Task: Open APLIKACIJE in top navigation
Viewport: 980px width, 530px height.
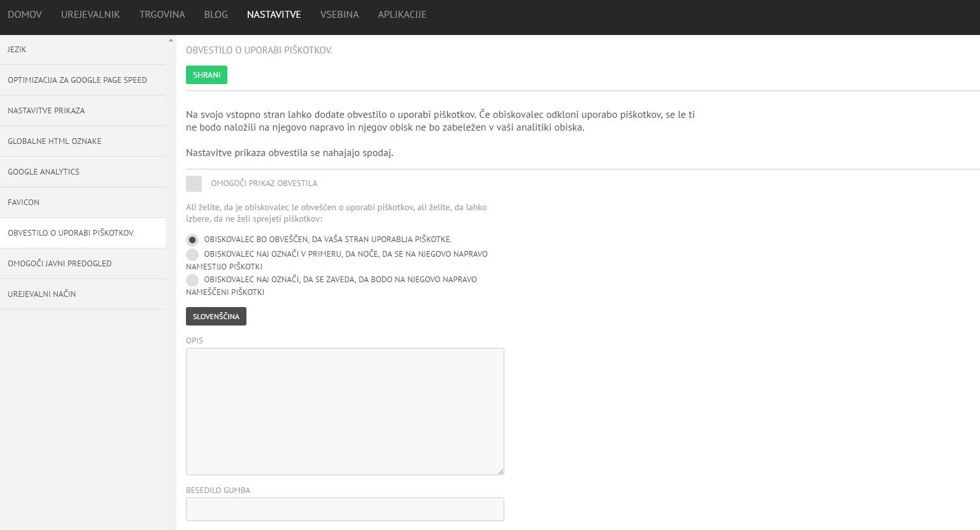Action: click(402, 14)
